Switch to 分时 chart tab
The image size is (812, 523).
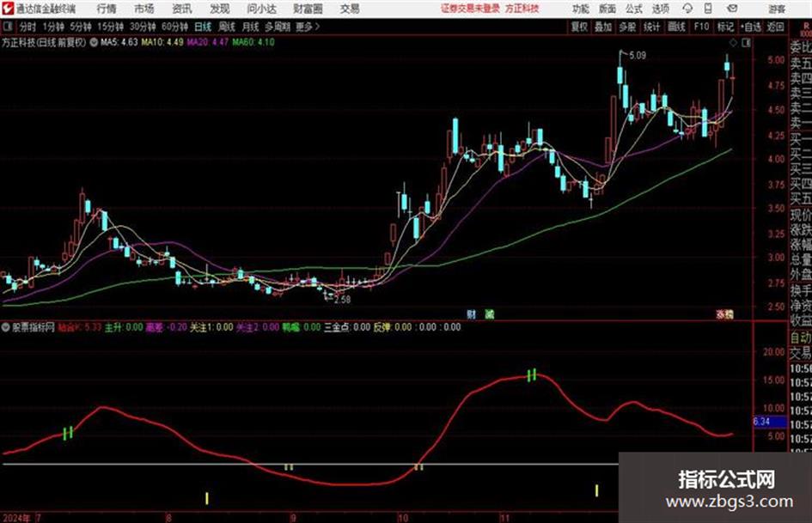(28, 27)
